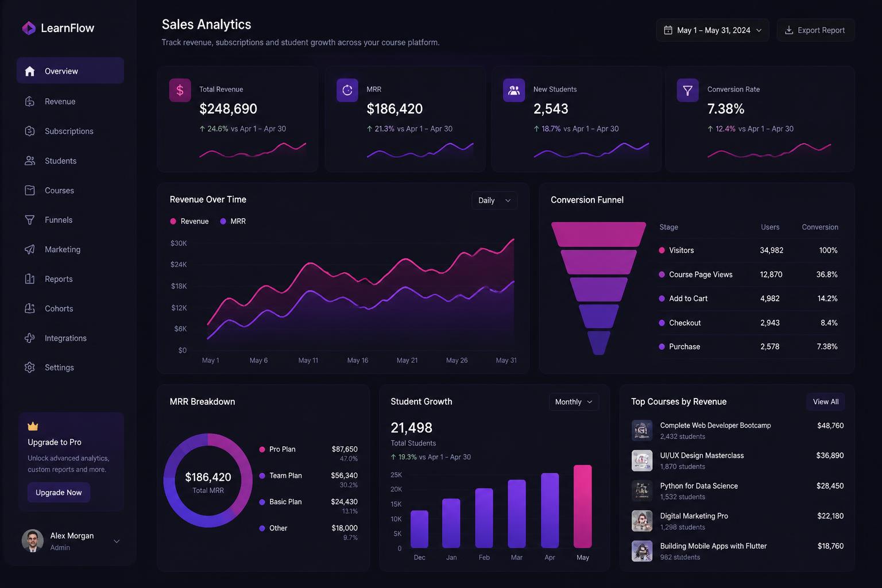The image size is (882, 588).
Task: Click the Cohorts sidebar icon
Action: [x=30, y=308]
